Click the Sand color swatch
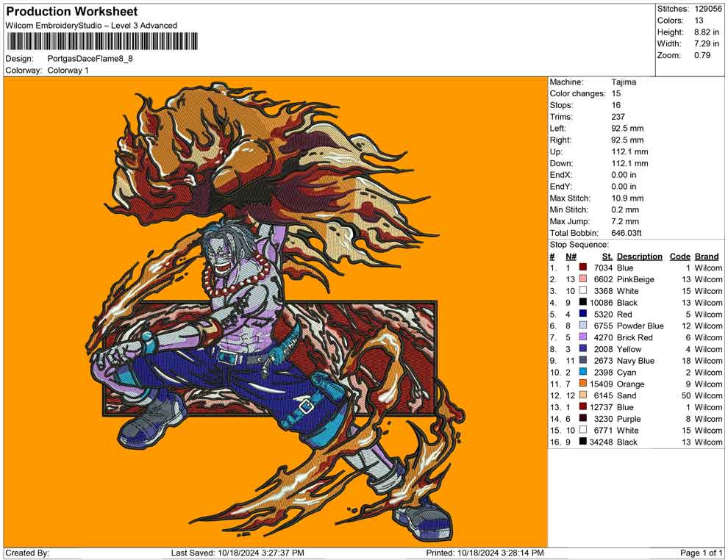 pos(582,395)
